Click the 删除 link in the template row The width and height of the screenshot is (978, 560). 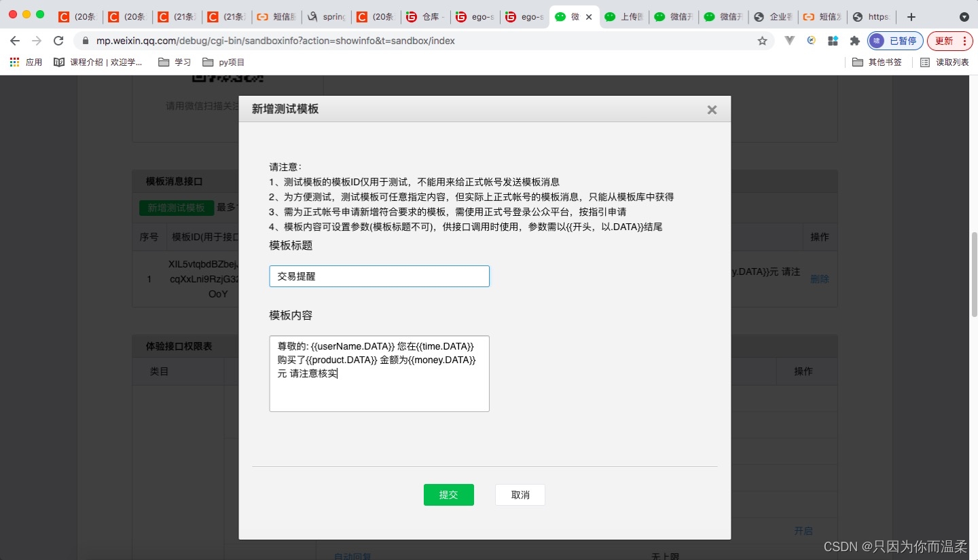(x=819, y=279)
